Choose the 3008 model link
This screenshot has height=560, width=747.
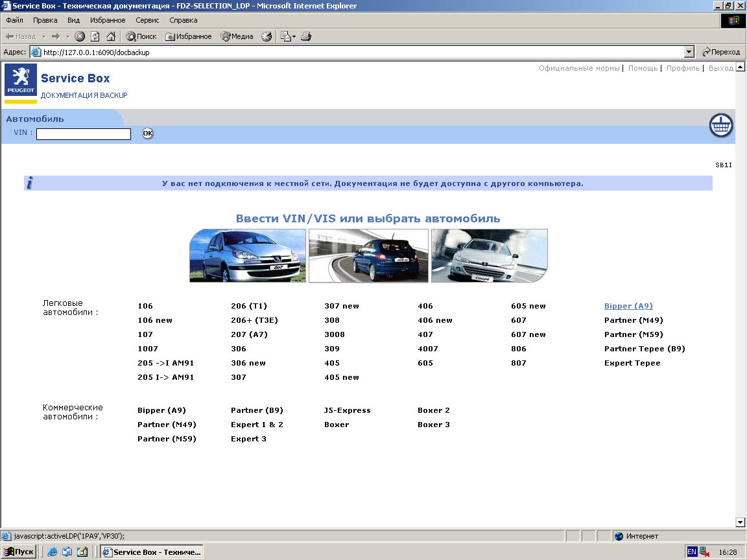point(335,334)
